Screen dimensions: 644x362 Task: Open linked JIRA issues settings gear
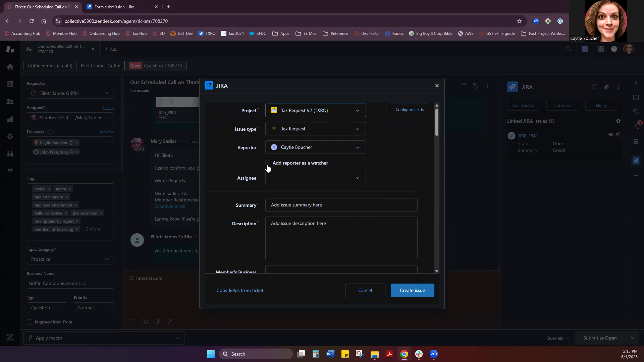coord(618,121)
